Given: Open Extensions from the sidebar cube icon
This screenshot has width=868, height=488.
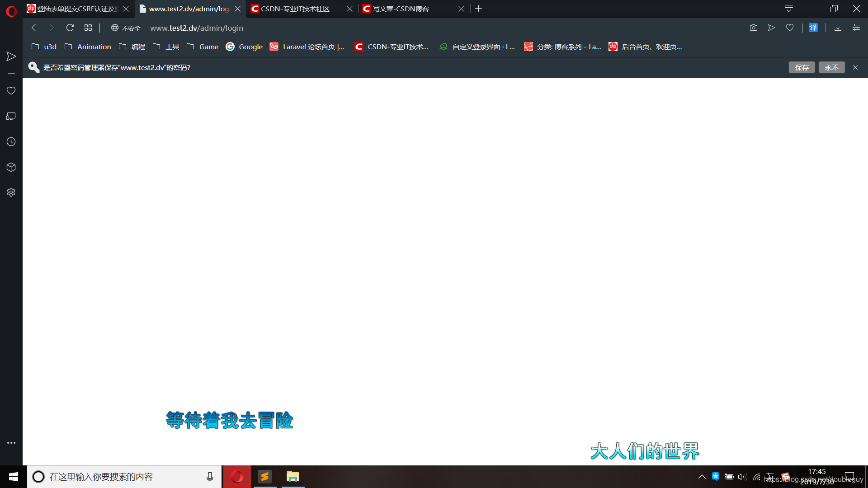Looking at the screenshot, I should click(11, 167).
